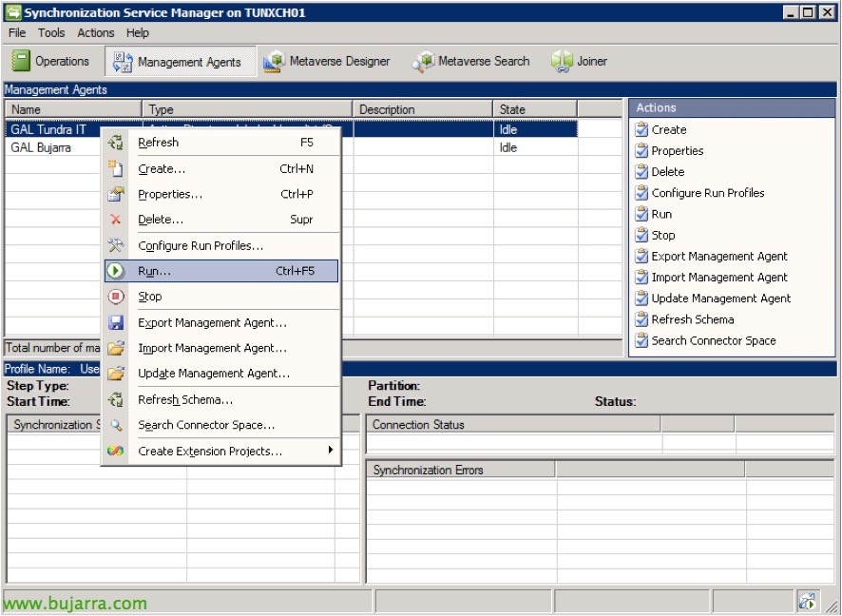
Task: Click Configure Run Profiles in Actions pane
Action: (x=708, y=193)
